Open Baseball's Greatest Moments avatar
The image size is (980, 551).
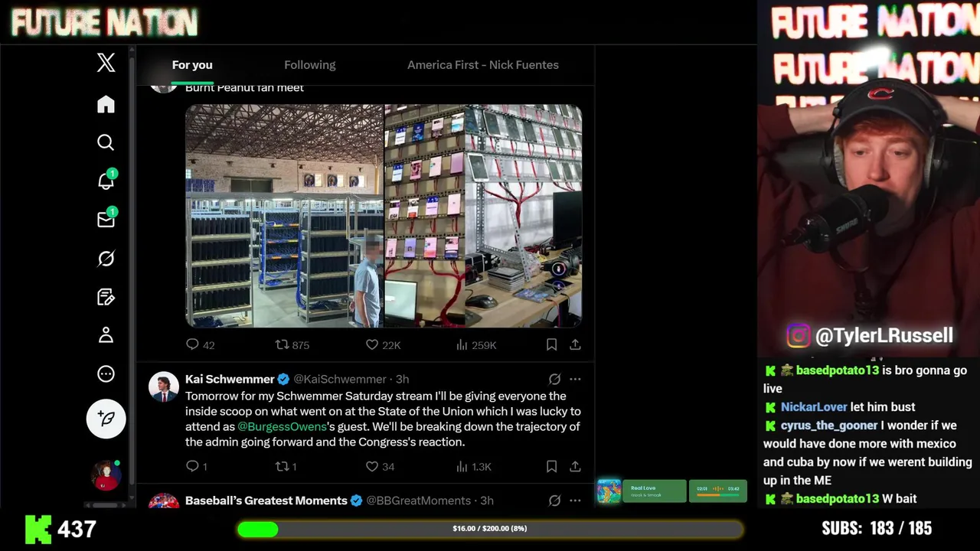point(163,502)
